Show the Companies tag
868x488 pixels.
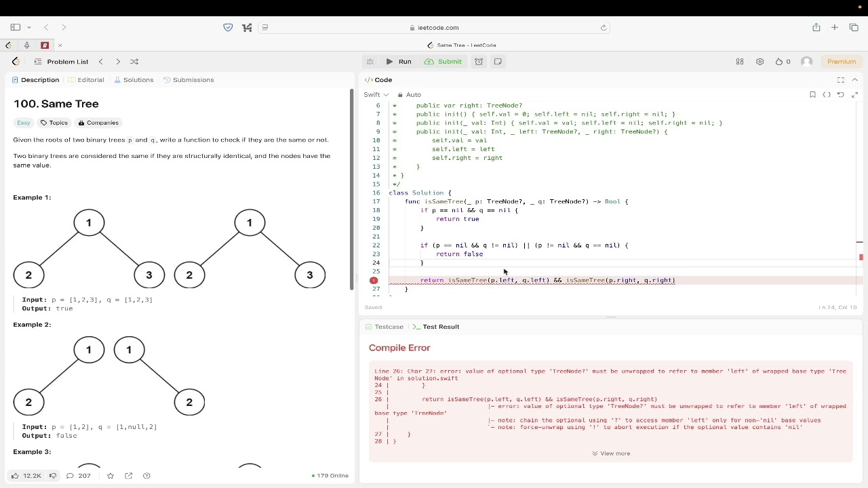pyautogui.click(x=98, y=123)
